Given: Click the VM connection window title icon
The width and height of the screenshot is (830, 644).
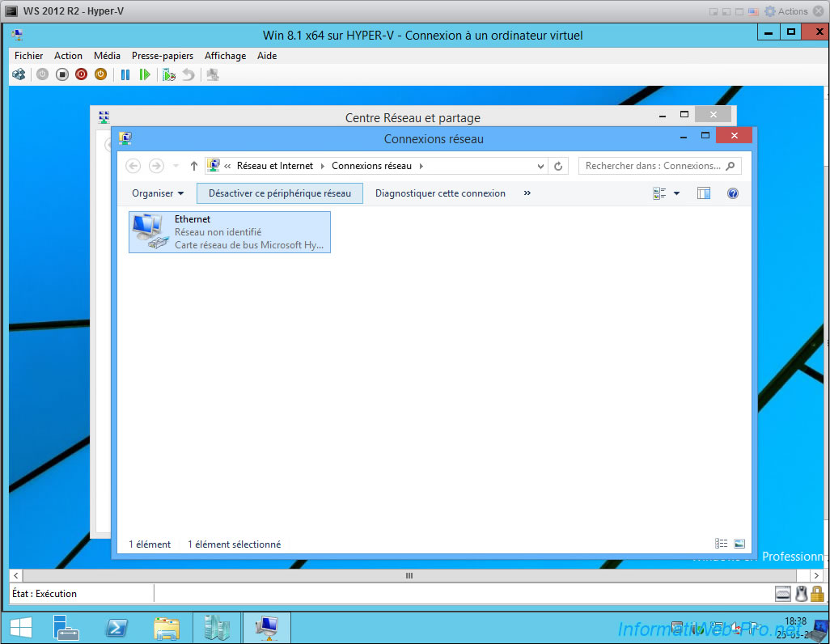Looking at the screenshot, I should 17,35.
